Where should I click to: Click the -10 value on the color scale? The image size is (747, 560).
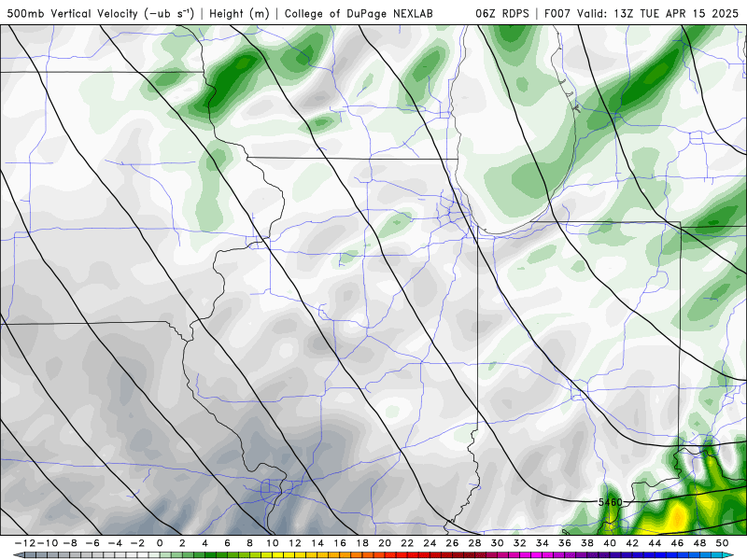click(x=48, y=543)
